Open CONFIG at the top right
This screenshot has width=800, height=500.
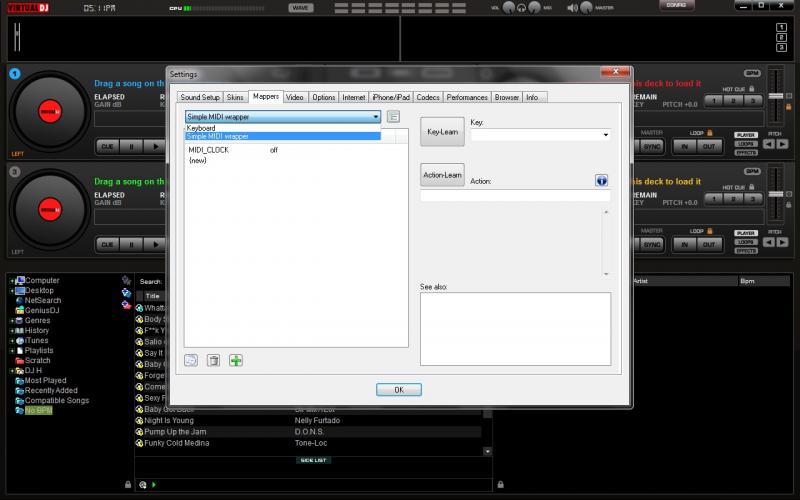pyautogui.click(x=676, y=5)
